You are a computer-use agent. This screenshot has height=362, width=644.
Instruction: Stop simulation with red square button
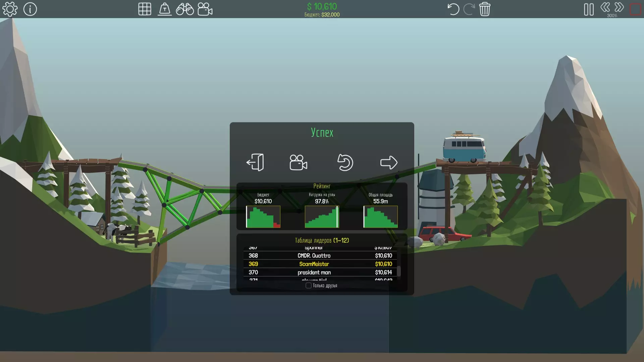click(x=635, y=9)
